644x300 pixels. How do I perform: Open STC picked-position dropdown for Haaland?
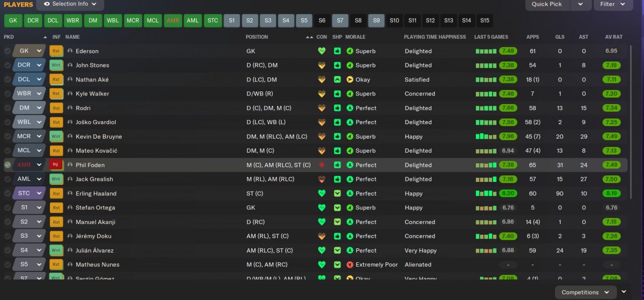tap(29, 193)
